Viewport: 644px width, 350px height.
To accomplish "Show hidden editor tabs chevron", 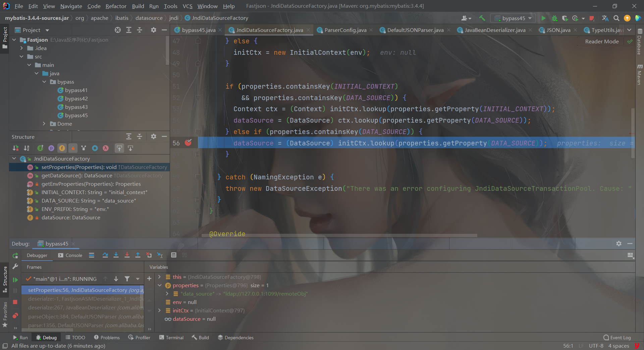I will 629,30.
